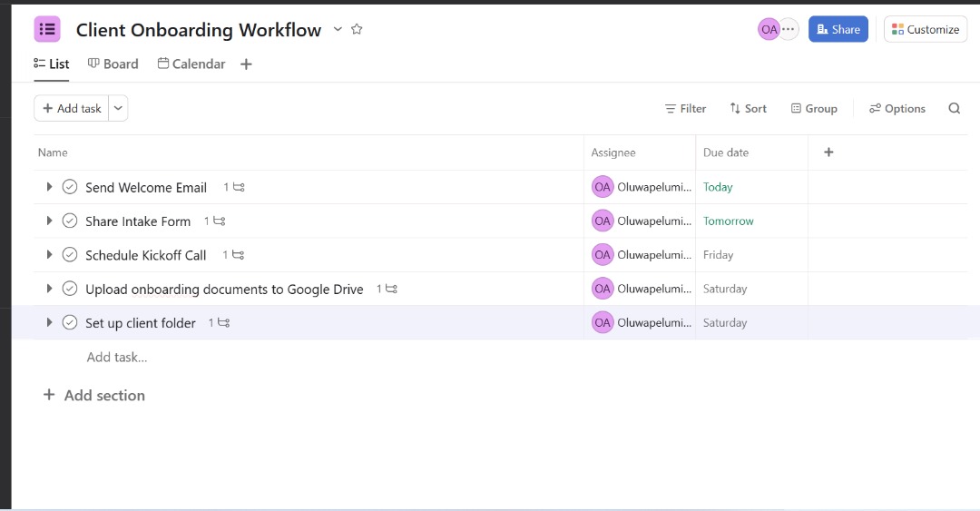
Task: Click assignee avatar for Set up client folder
Action: [x=603, y=323]
